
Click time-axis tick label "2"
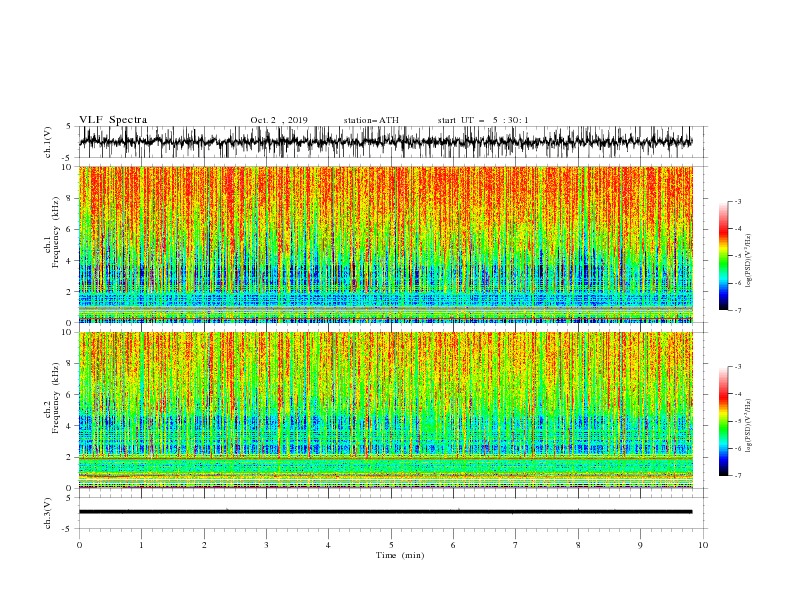coord(204,545)
